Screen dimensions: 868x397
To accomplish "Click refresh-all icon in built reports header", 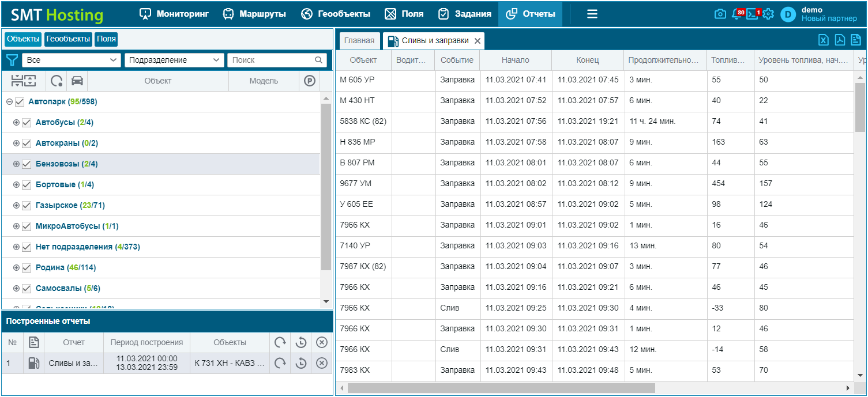I will click(x=280, y=342).
